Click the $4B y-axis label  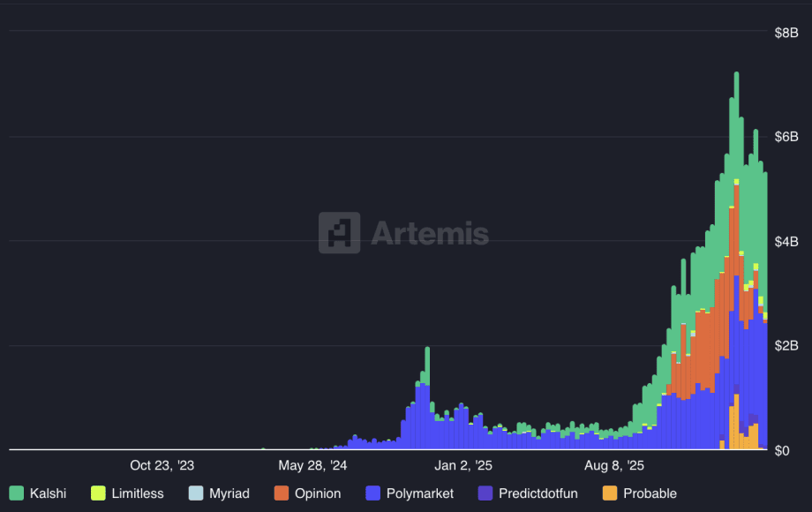(786, 241)
